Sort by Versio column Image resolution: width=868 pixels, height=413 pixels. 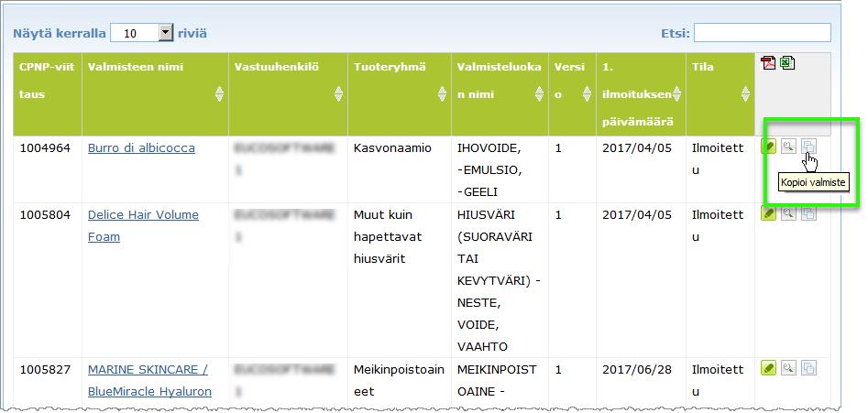(588, 94)
